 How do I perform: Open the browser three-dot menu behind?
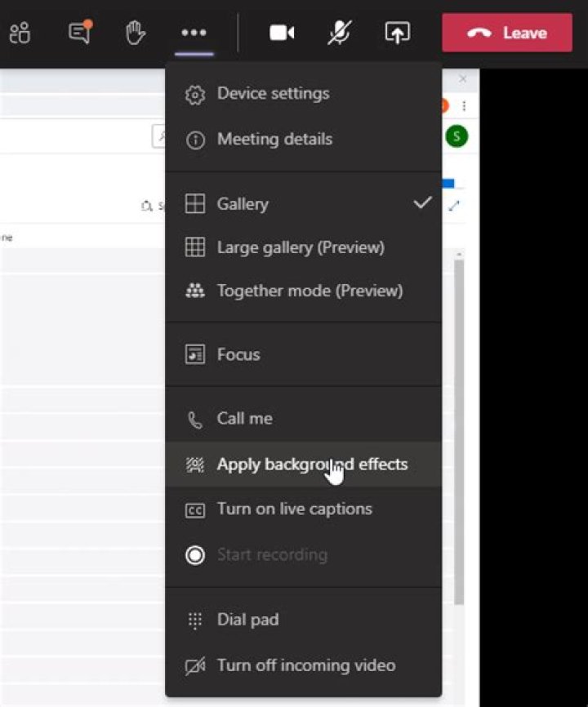point(464,106)
